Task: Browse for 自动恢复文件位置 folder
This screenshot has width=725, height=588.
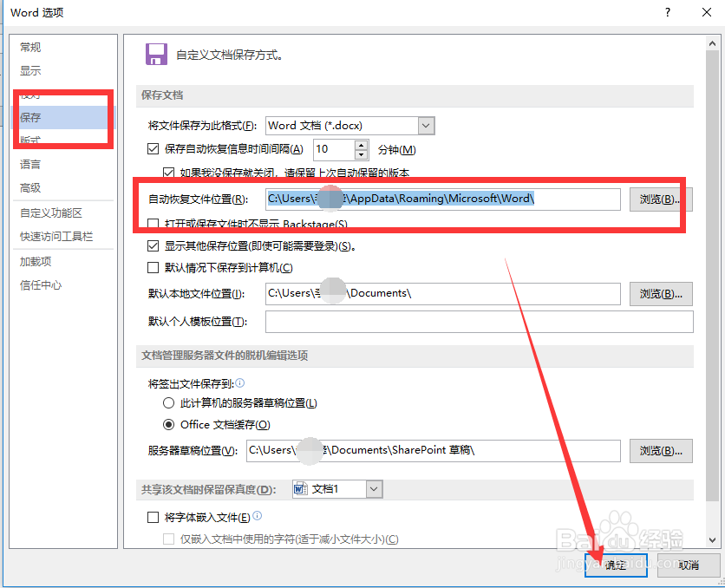Action: coord(661,199)
